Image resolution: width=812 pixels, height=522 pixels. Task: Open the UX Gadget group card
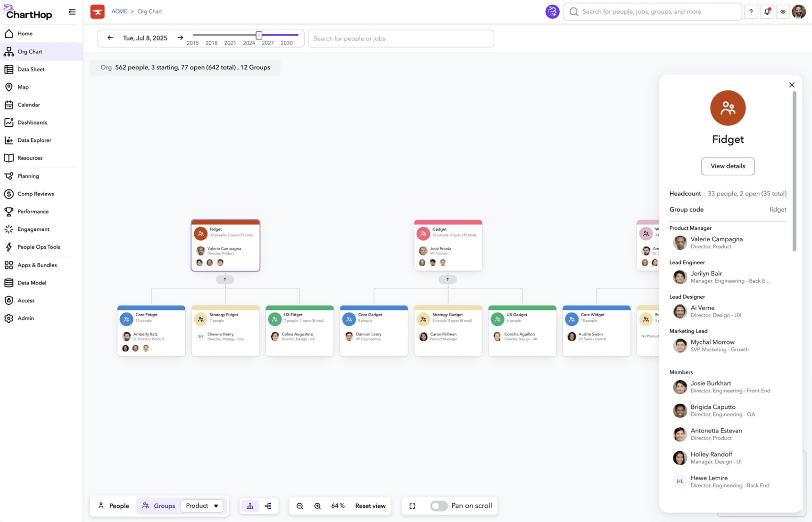522,331
